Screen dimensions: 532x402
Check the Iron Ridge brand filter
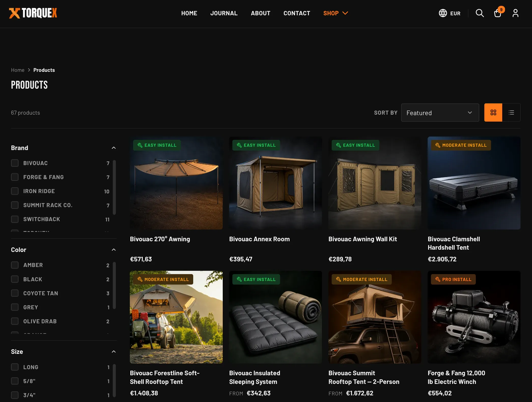click(x=15, y=191)
